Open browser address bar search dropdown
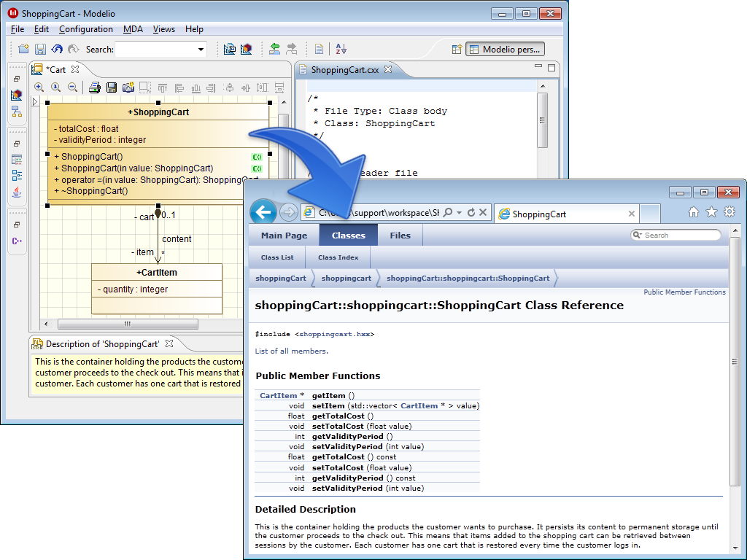747x560 pixels. tap(459, 212)
